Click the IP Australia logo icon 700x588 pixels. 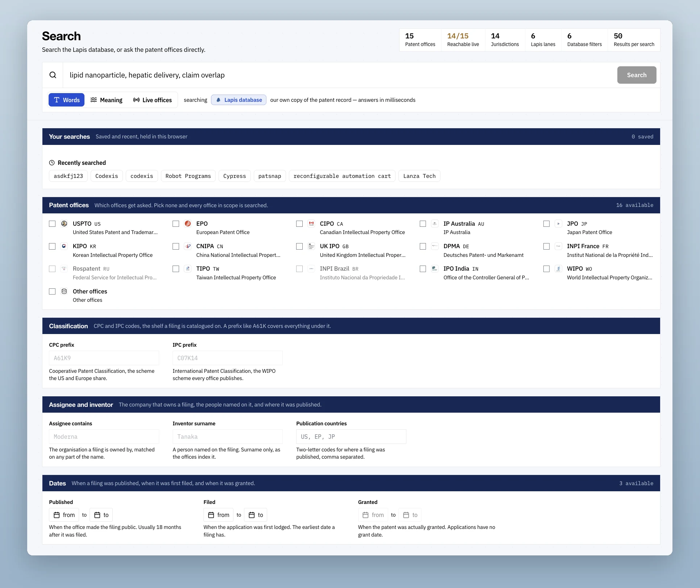pos(435,224)
